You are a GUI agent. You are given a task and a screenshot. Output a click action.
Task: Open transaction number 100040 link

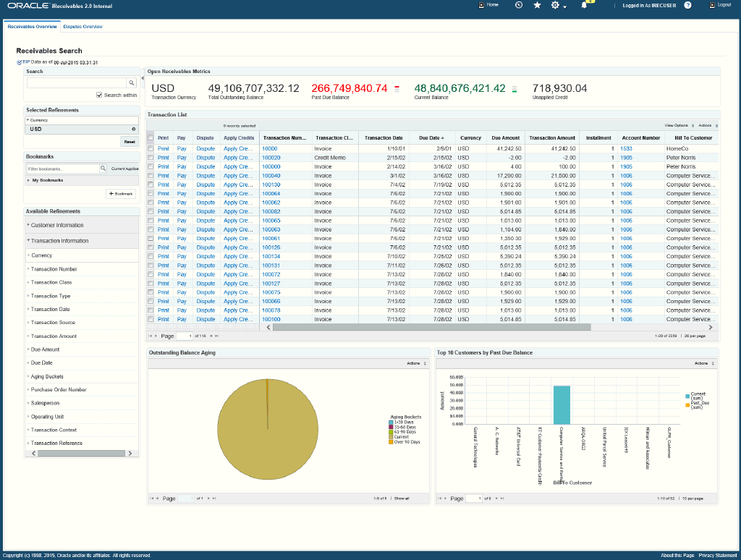[x=271, y=176]
